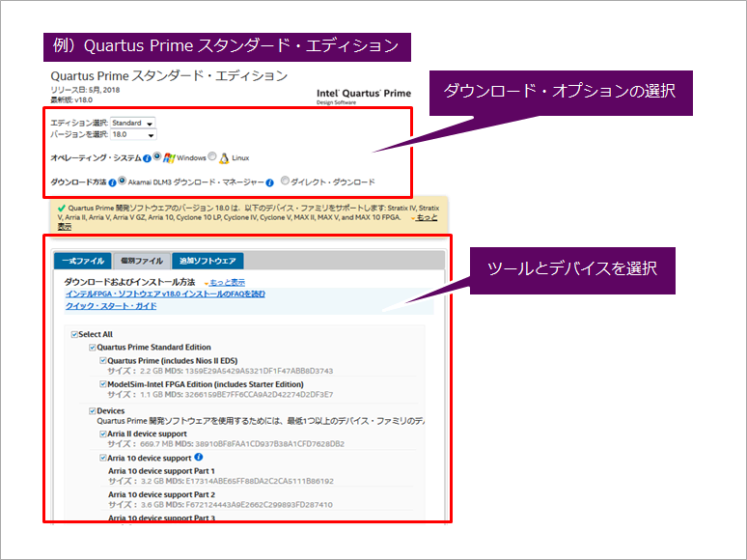Open the クイック・スタート・ガイド link
This screenshot has width=747, height=560.
(111, 306)
